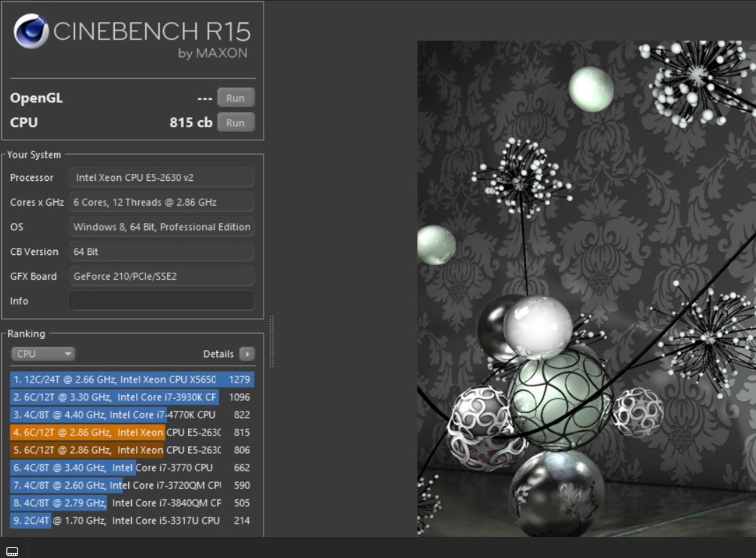
Task: Click the OS field showing Windows 8
Action: pyautogui.click(x=161, y=227)
